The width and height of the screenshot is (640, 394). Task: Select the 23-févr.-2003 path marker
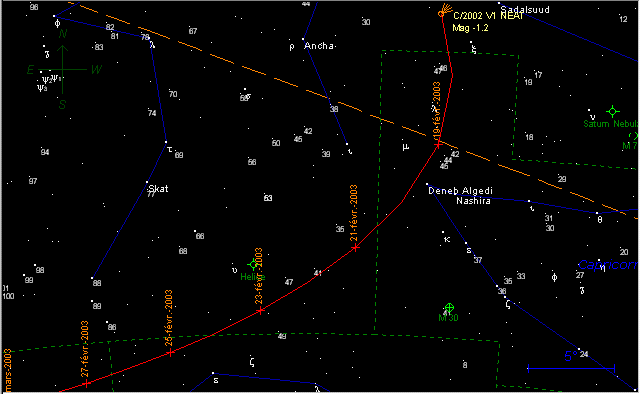(260, 311)
